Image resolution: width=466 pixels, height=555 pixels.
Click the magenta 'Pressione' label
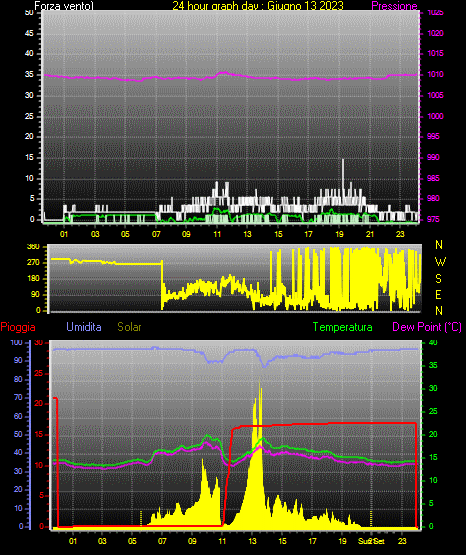(x=394, y=6)
